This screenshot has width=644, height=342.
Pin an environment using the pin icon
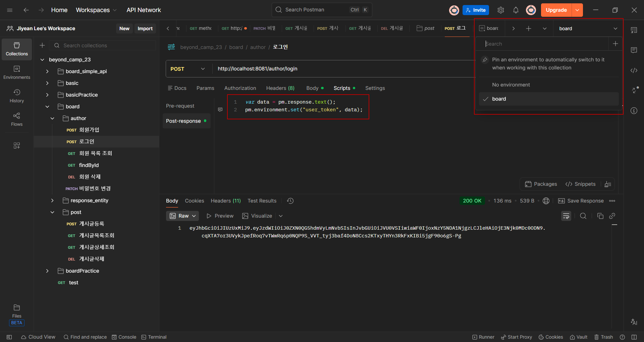[485, 60]
